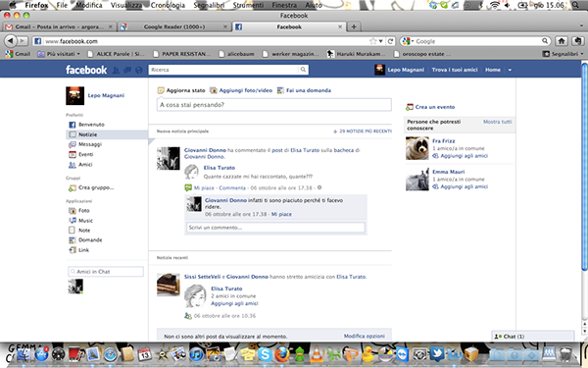Open account dropdown arrow beside Home
Viewport: 588px width, 368px height.
click(510, 70)
